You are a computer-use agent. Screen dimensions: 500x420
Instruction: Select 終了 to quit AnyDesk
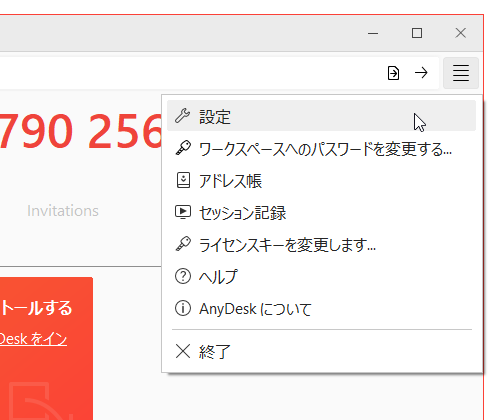pyautogui.click(x=321, y=351)
